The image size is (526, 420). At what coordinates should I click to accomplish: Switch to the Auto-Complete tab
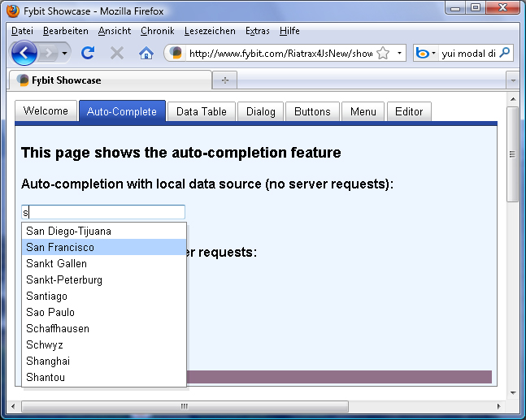pyautogui.click(x=122, y=111)
